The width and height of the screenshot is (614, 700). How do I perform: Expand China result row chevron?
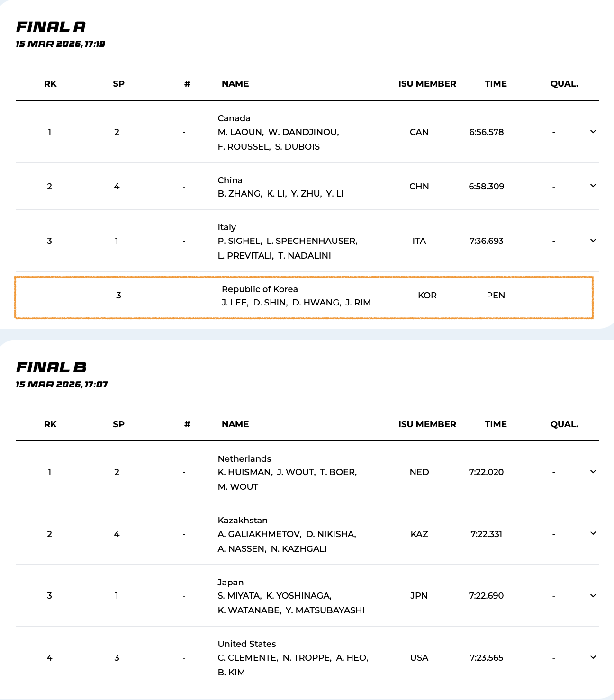(x=593, y=186)
